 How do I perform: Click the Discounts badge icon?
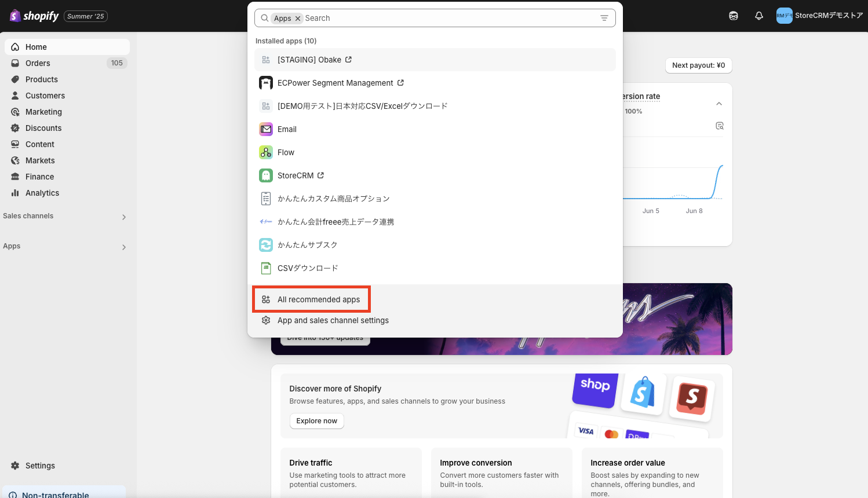coord(15,128)
